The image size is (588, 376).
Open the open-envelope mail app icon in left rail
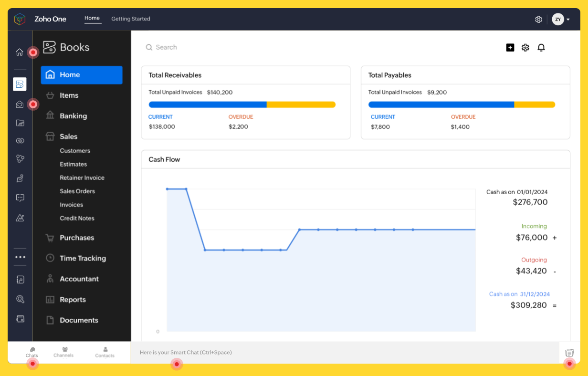pyautogui.click(x=20, y=104)
